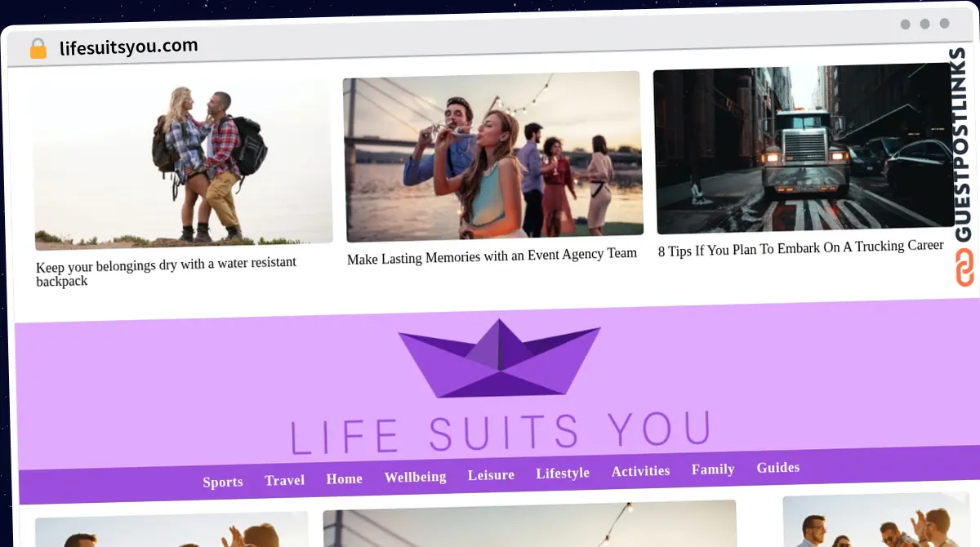The image size is (980, 547).
Task: Click the LIFE SUITS YOU site title
Action: click(x=501, y=432)
